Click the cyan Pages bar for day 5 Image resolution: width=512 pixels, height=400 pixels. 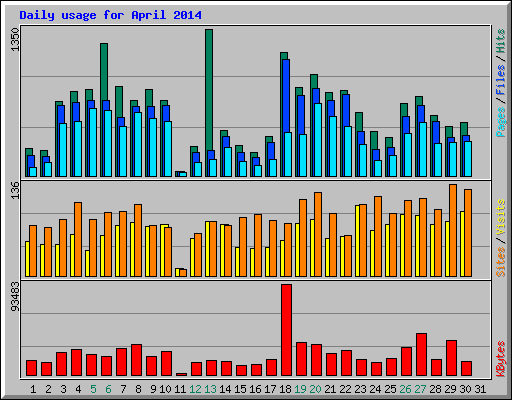(93, 142)
